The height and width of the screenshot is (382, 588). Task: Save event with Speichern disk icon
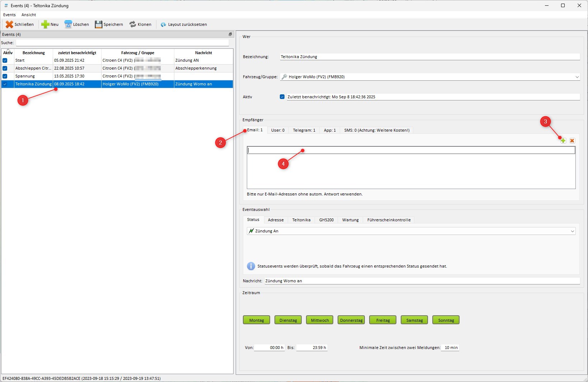pos(99,24)
